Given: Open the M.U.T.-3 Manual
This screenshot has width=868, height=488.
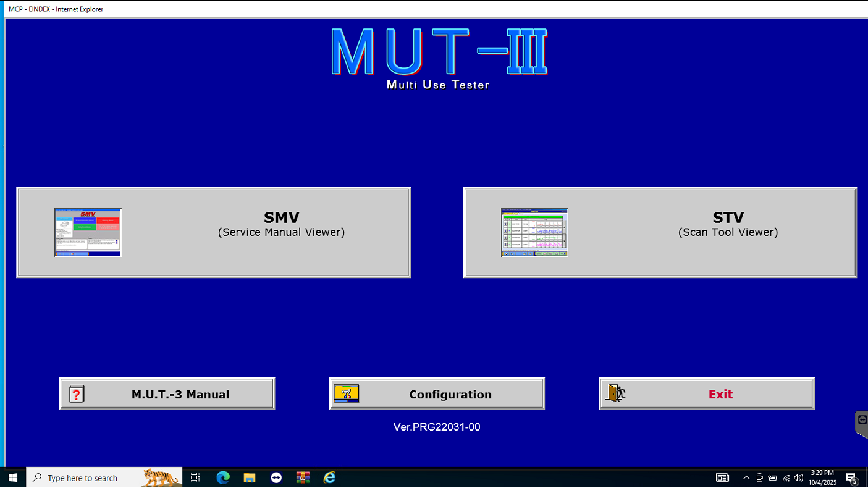Looking at the screenshot, I should tap(167, 393).
